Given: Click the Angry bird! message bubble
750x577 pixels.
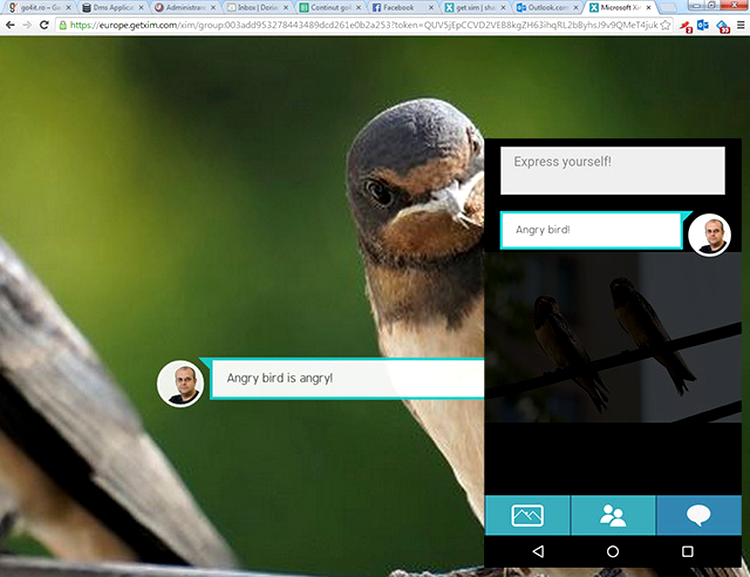Looking at the screenshot, I should (x=591, y=230).
